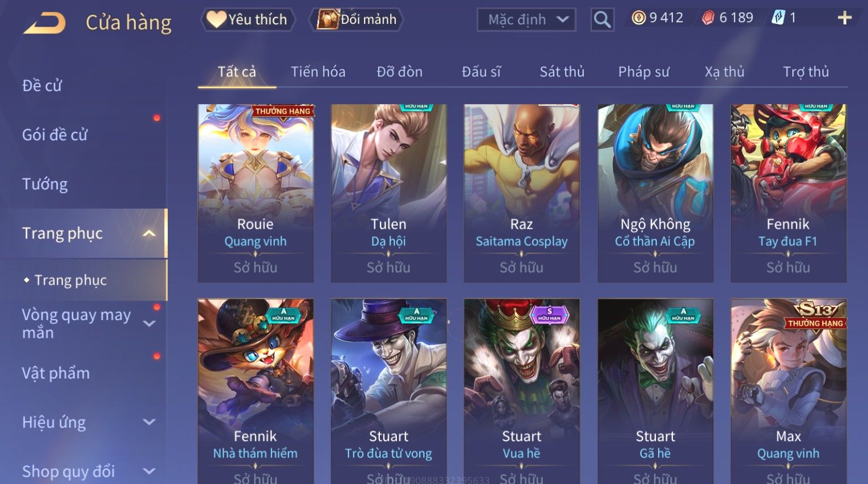The width and height of the screenshot is (868, 484).
Task: Tap the back arrow icon
Action: click(x=45, y=23)
